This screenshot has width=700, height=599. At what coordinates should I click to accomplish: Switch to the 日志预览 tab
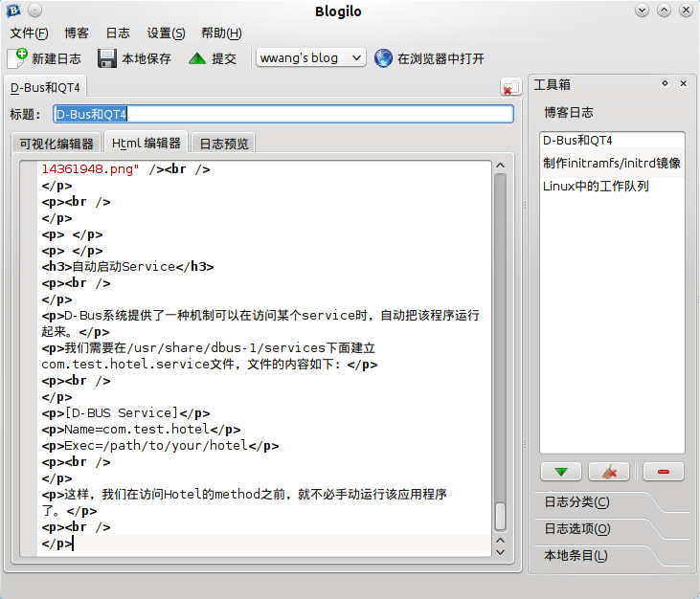(223, 144)
